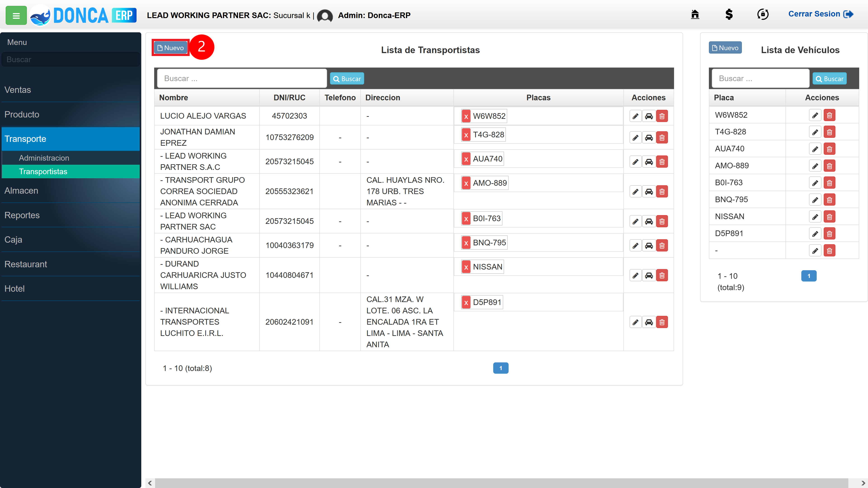Click the dollar sign icon
The width and height of the screenshot is (868, 488).
tap(729, 14)
